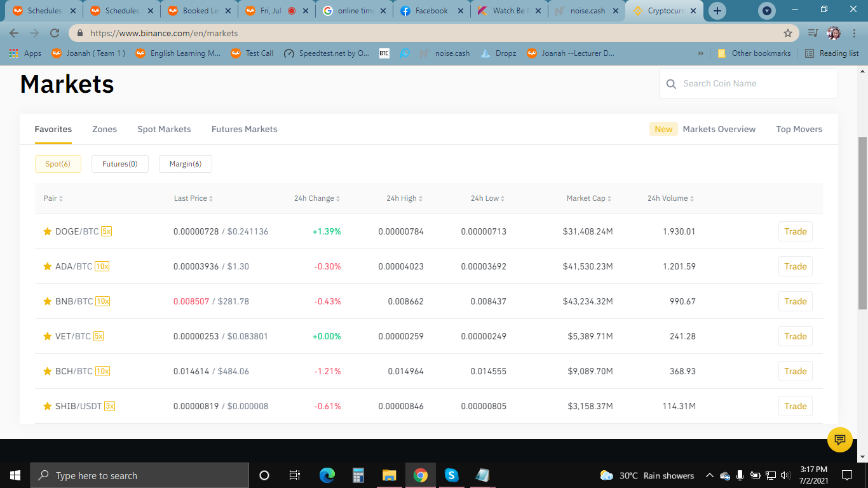This screenshot has height=488, width=868.
Task: Click the 5x margin badge on DOGE/BTC
Action: coord(107,231)
